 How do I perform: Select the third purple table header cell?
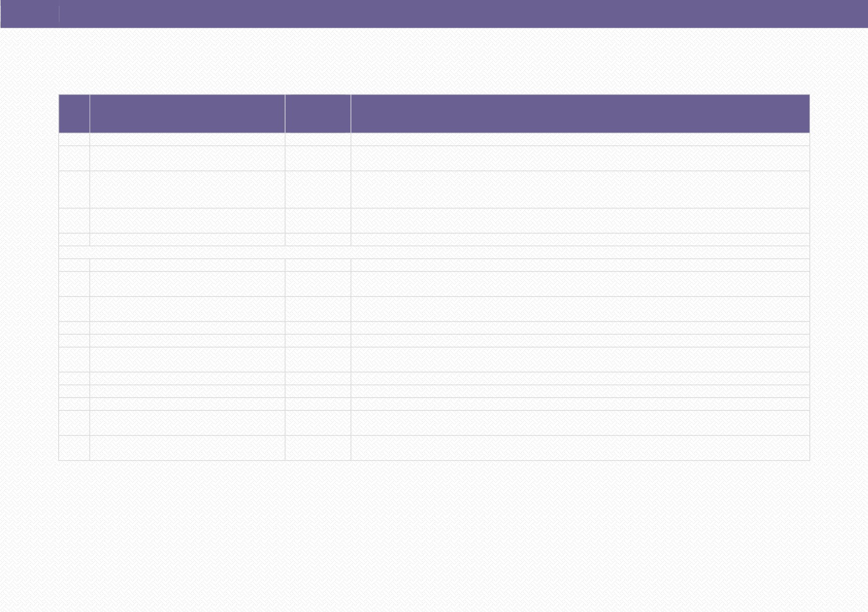point(318,113)
